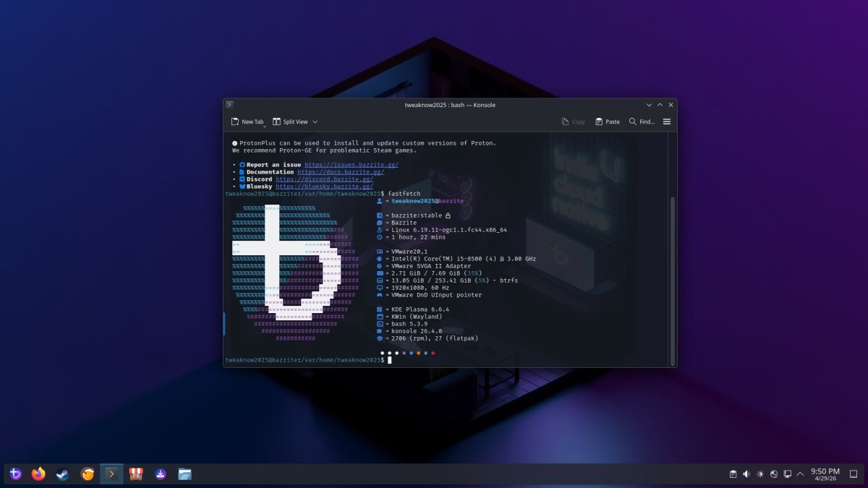Open the Bazzite Portal app from the taskbar

click(x=14, y=474)
